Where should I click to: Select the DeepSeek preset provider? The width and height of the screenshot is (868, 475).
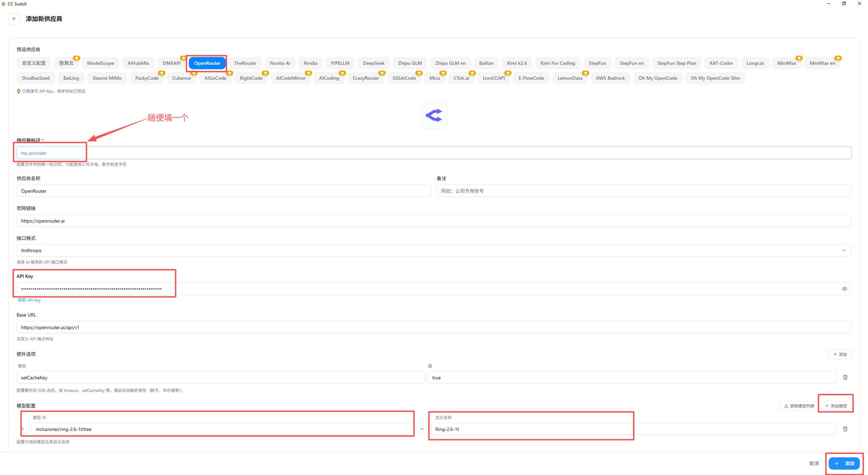pyautogui.click(x=373, y=63)
